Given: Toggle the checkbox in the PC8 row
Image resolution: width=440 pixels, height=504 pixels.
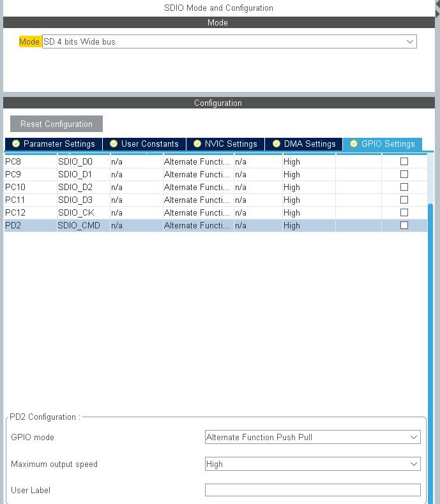Looking at the screenshot, I should (404, 161).
